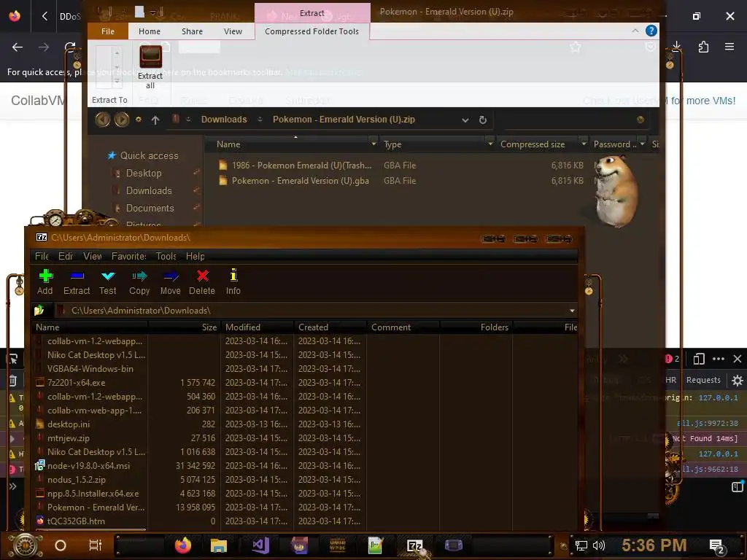Run the Test tool in 7-Zip
Screen dimensions: 747x560
pyautogui.click(x=108, y=276)
